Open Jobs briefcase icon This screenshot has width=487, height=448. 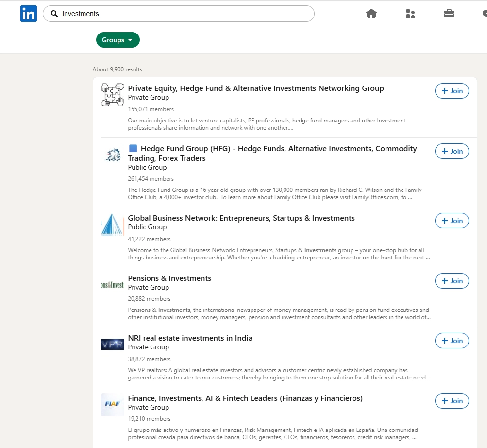[x=449, y=14]
